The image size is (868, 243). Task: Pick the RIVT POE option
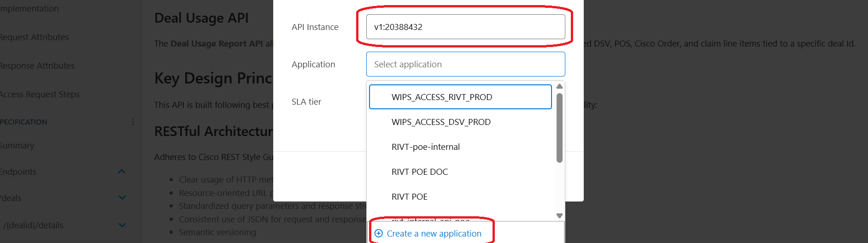pyautogui.click(x=460, y=196)
